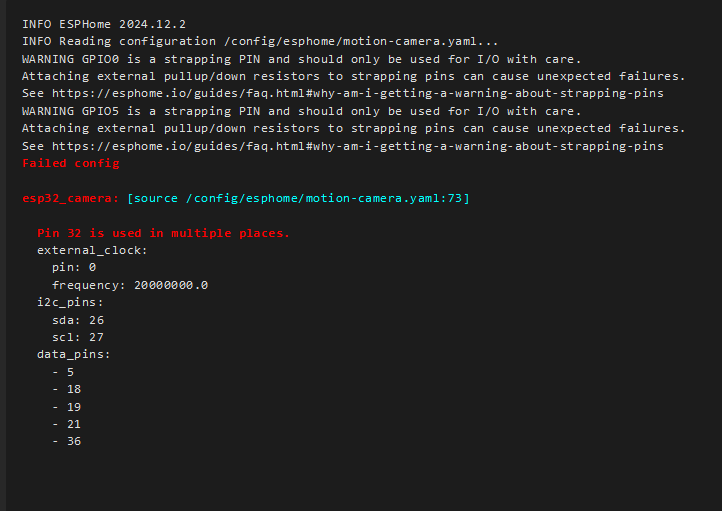The image size is (722, 511).
Task: Click the 'INFO ESPHome 2024.12.2' line
Action: 104,24
